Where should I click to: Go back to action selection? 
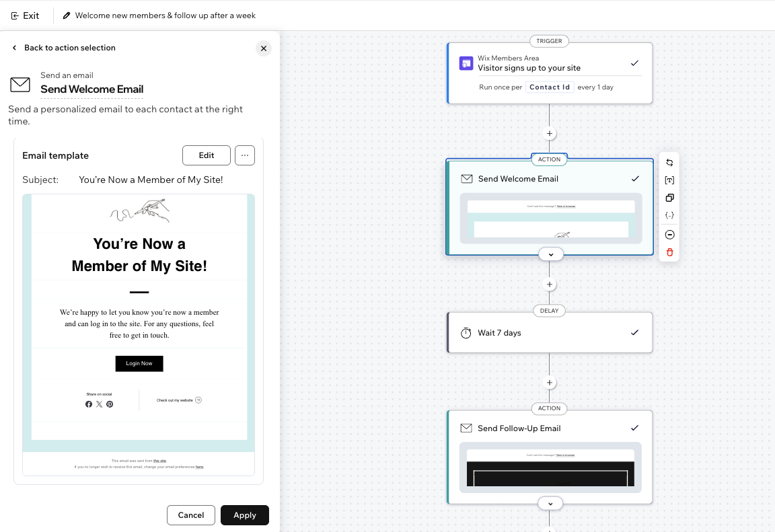pos(63,48)
